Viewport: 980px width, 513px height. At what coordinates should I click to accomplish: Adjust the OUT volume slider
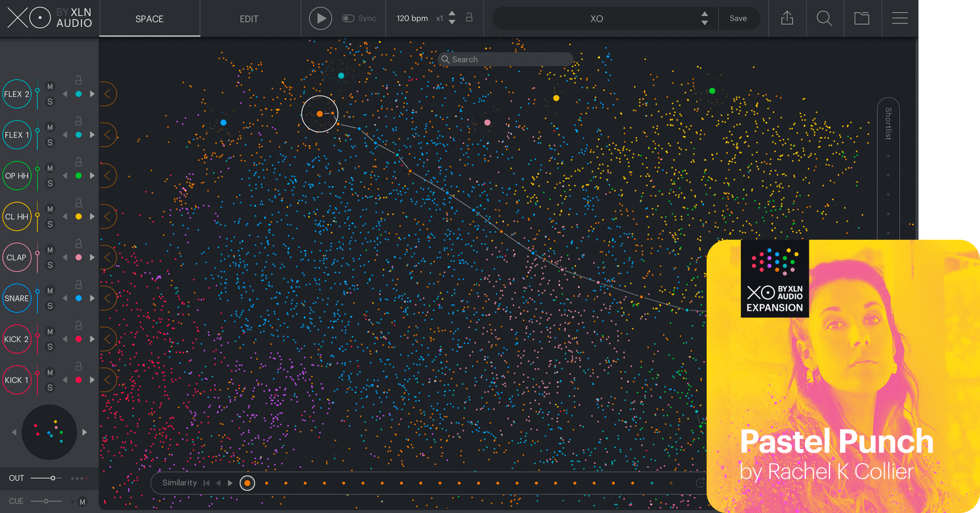[x=46, y=478]
